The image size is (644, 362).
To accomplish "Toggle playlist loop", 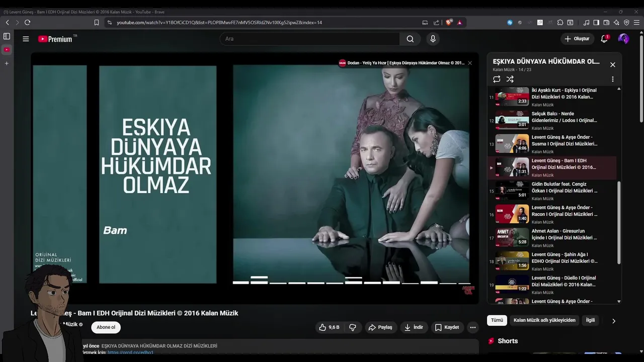I will (x=497, y=79).
